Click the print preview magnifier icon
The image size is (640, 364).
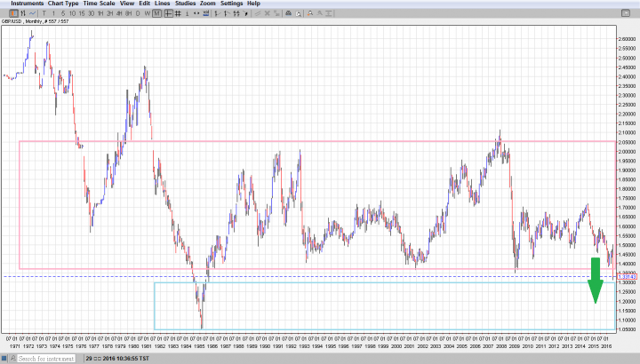click(297, 13)
